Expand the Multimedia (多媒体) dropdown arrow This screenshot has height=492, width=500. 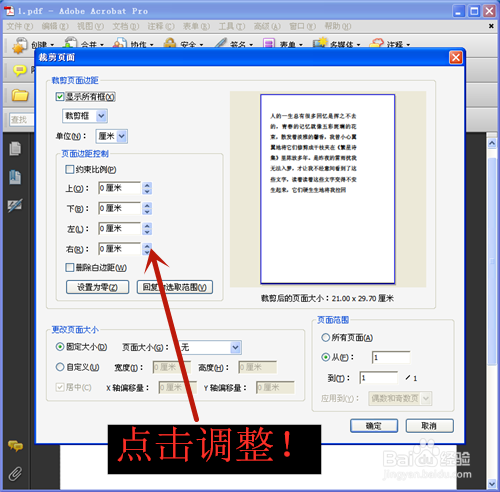[x=359, y=45]
